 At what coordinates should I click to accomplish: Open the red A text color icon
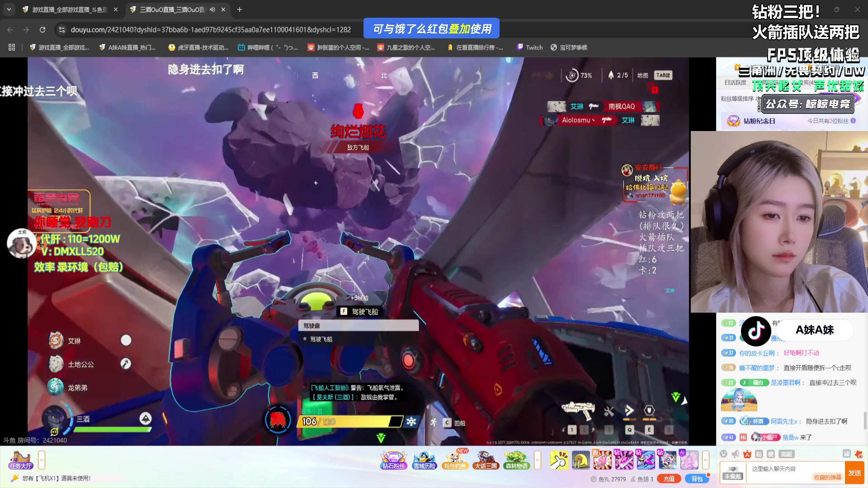coord(747,454)
